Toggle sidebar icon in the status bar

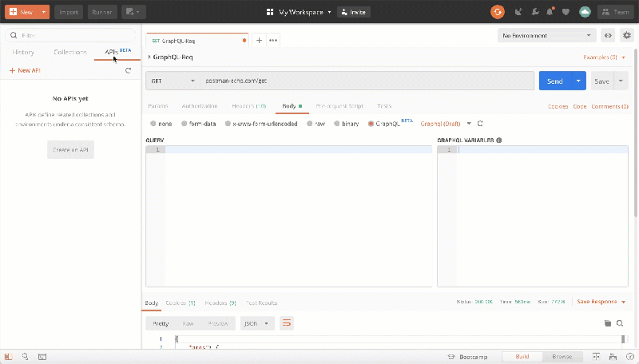pyautogui.click(x=8, y=357)
